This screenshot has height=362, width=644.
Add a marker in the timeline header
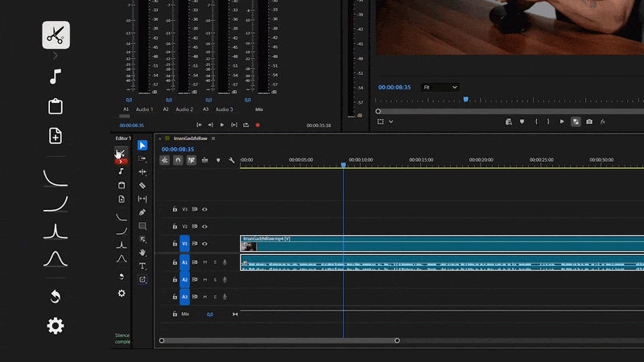pyautogui.click(x=218, y=160)
